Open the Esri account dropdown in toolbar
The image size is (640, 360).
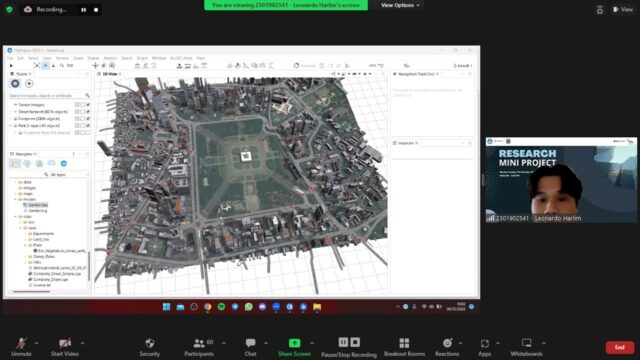pos(462,66)
